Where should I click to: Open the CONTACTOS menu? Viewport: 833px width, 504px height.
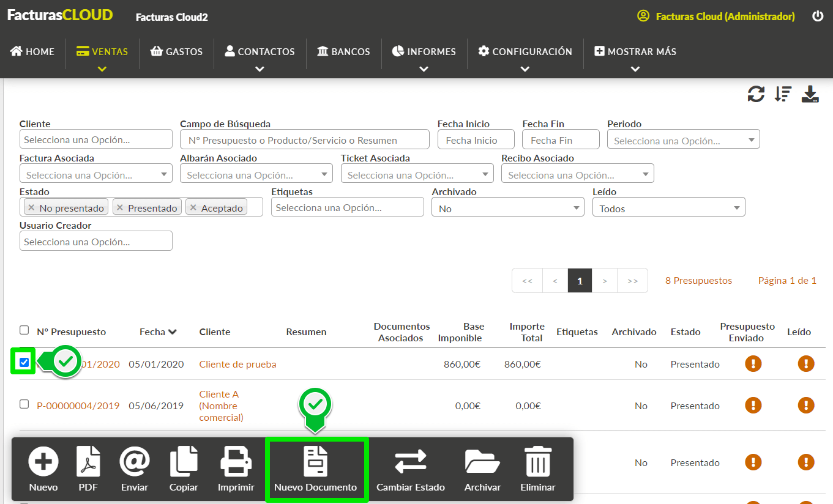(260, 51)
